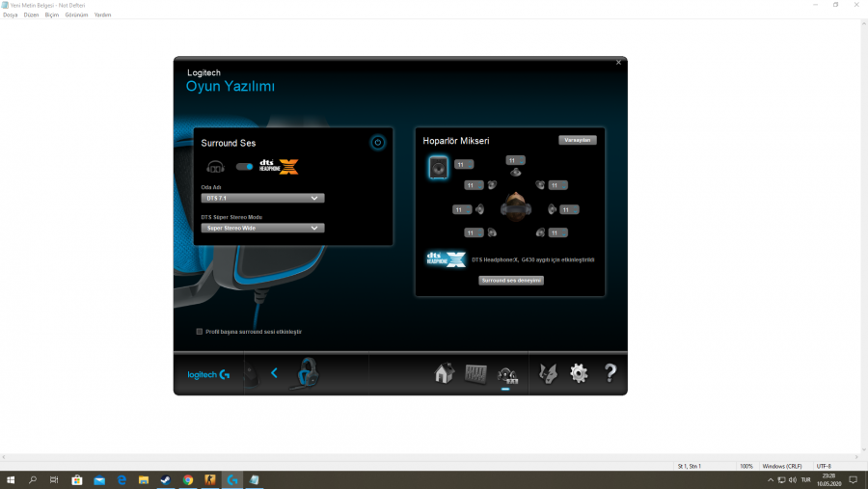868x489 pixels.
Task: Open the help question mark icon
Action: click(610, 373)
